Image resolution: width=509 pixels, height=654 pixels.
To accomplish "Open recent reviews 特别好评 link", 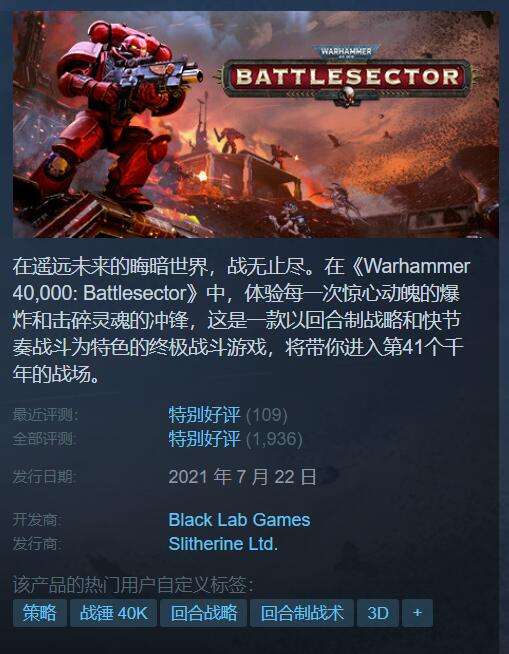I will tap(204, 415).
